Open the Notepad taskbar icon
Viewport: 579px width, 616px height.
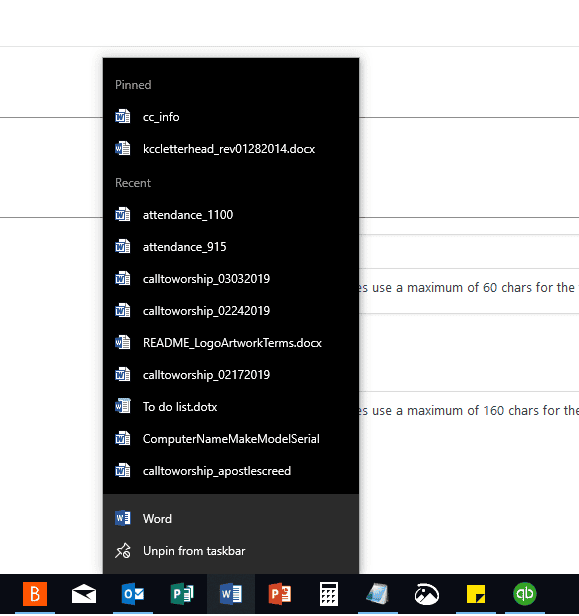tap(377, 594)
